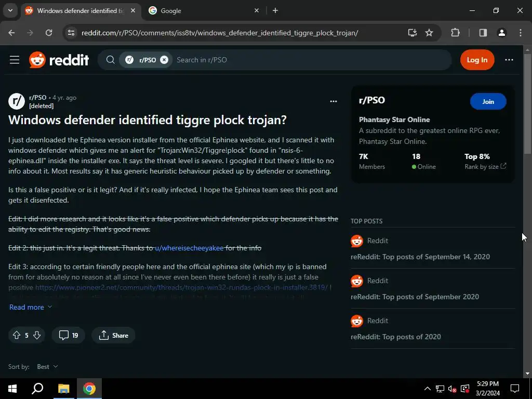
Task: Toggle the browser side panel
Action: pos(483,33)
